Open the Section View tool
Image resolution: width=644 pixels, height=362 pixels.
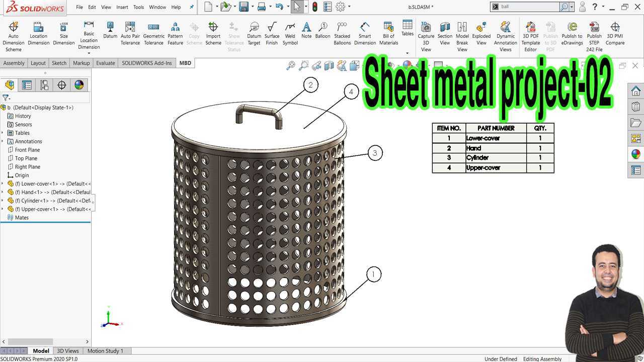(x=445, y=33)
